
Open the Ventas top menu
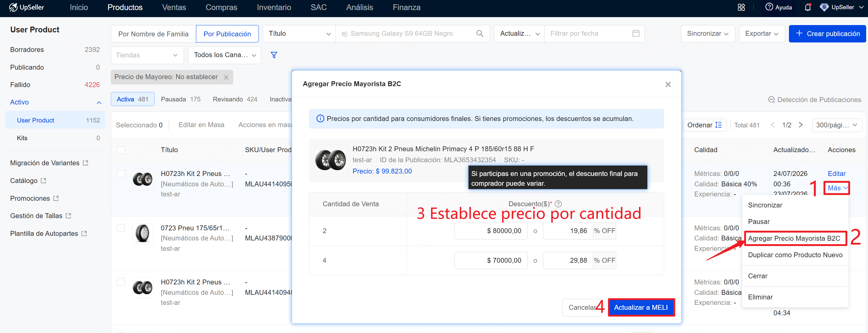click(174, 7)
